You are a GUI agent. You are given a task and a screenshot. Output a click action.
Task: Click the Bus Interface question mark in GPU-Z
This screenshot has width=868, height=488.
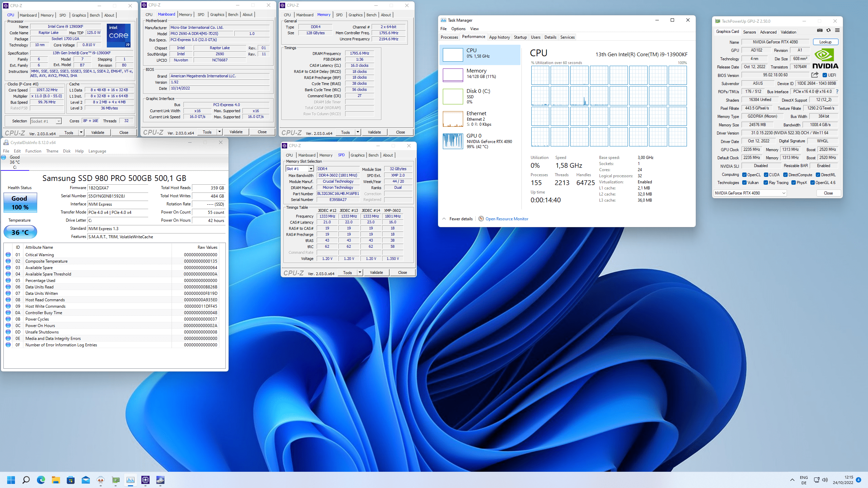point(837,91)
